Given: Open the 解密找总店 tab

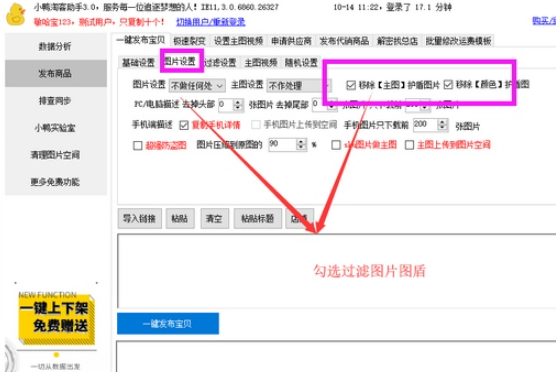Looking at the screenshot, I should (397, 41).
